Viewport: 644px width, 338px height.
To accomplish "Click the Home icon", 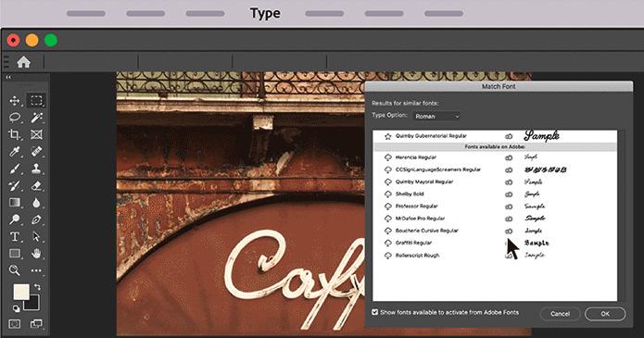I will coord(24,62).
